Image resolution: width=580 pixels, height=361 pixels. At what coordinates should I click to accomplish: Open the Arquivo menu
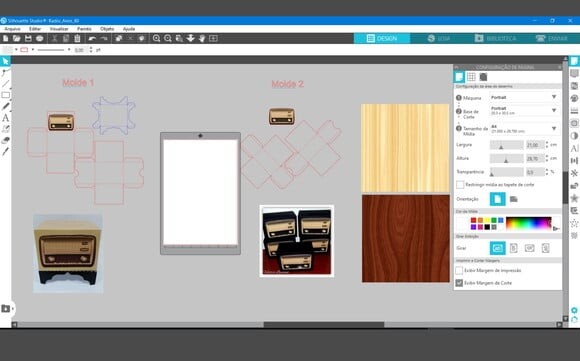12,29
